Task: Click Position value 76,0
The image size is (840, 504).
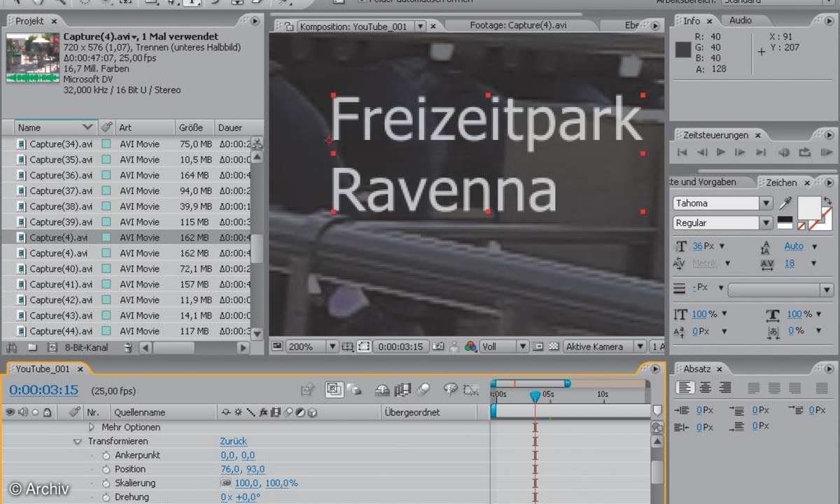Action: tap(230, 469)
